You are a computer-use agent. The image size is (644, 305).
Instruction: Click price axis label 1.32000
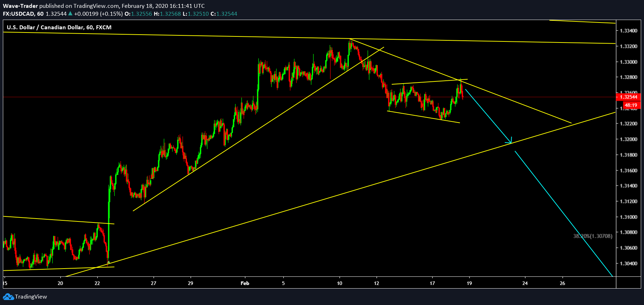629,139
